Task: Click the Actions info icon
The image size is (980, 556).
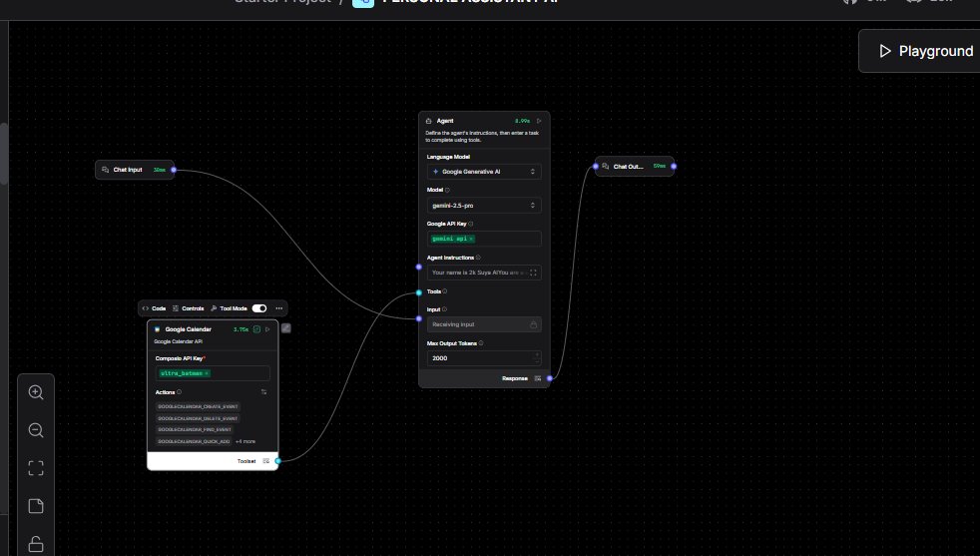Action: (x=179, y=392)
